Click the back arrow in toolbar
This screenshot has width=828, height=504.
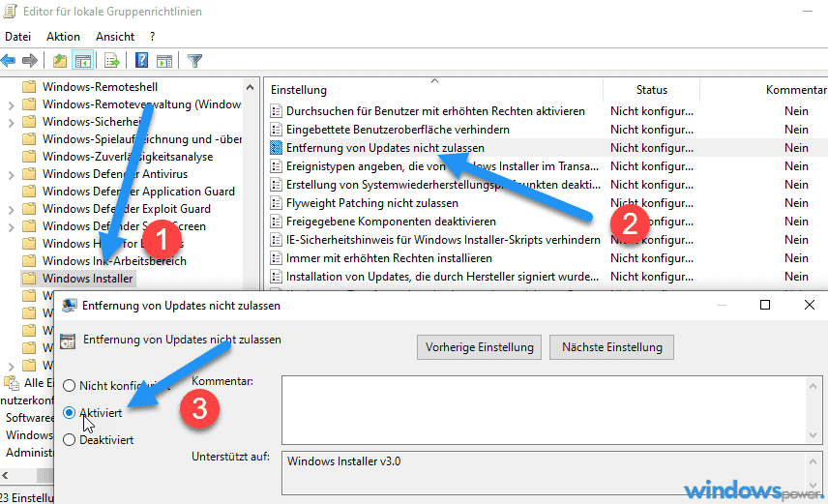click(x=9, y=61)
